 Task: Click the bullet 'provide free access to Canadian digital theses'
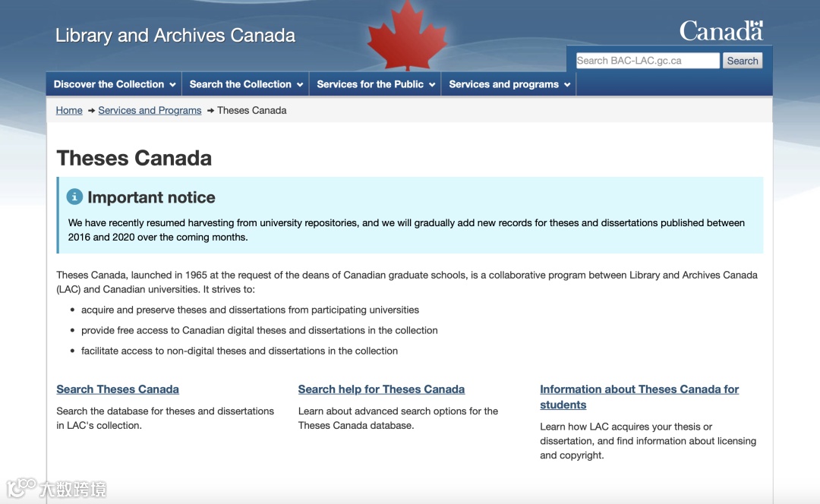[260, 330]
